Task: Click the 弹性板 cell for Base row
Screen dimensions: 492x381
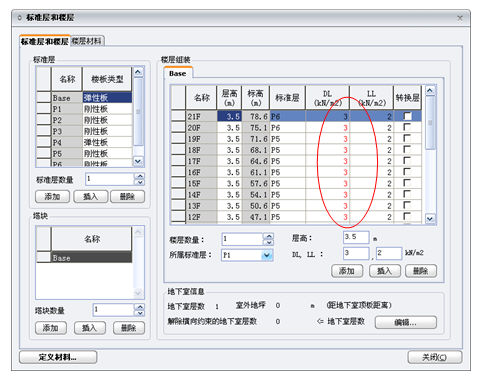Action: coord(107,98)
